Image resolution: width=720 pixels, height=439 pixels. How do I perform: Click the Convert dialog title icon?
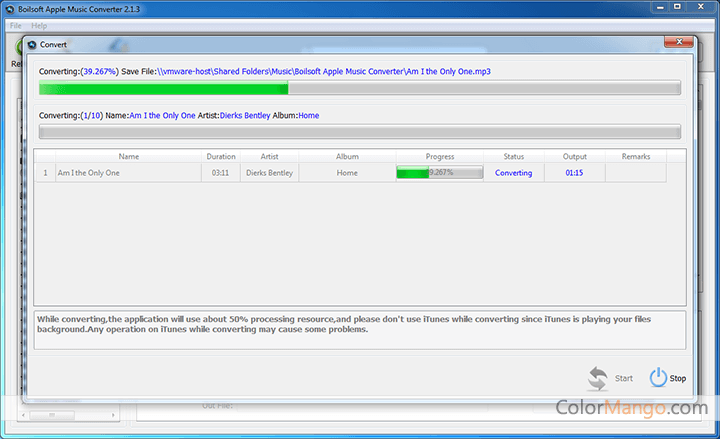point(31,45)
